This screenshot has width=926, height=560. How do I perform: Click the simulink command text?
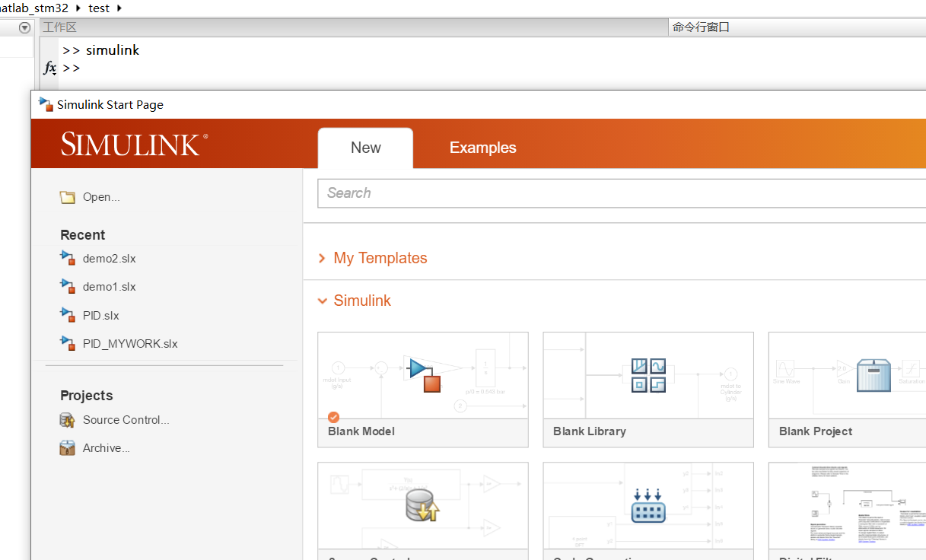point(113,50)
